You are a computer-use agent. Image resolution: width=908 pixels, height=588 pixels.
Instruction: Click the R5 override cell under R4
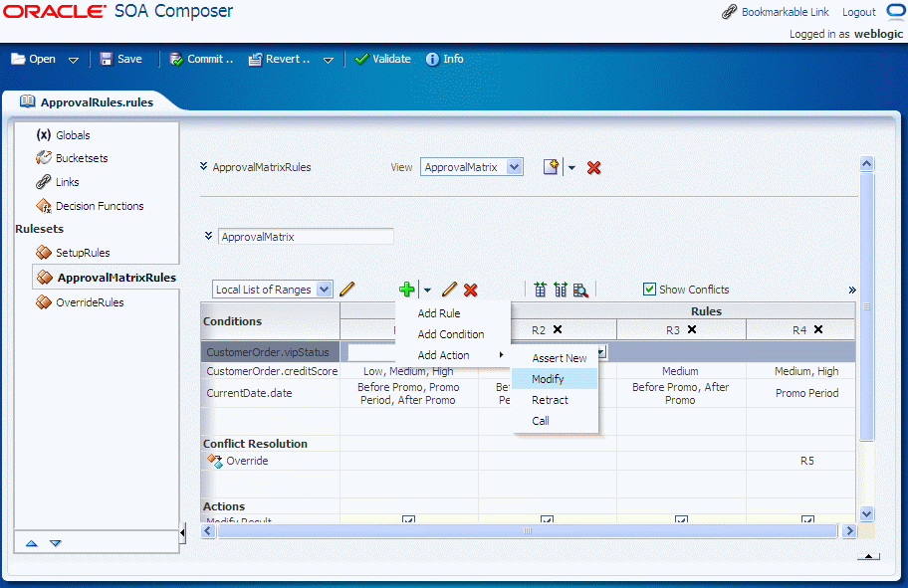806,461
